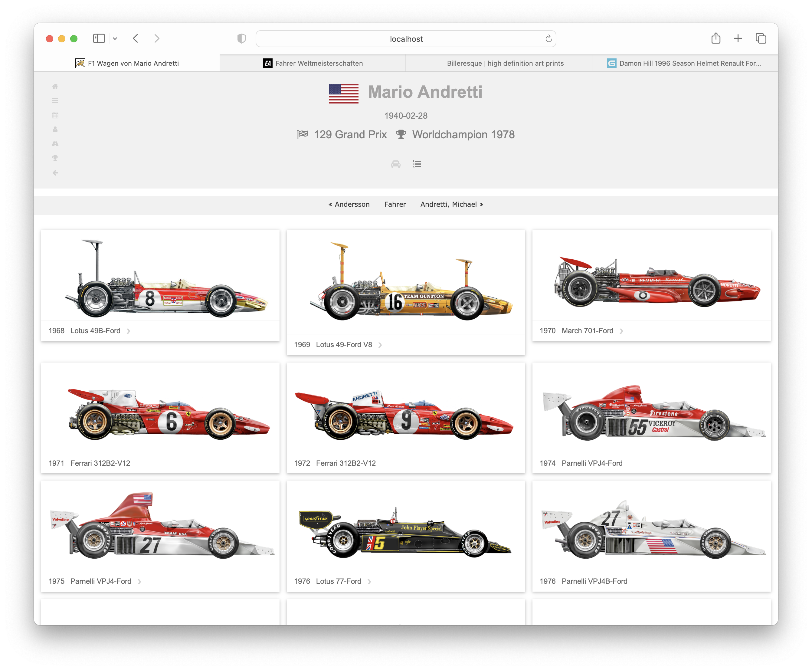Open the road track icon in the sidebar

click(x=55, y=143)
